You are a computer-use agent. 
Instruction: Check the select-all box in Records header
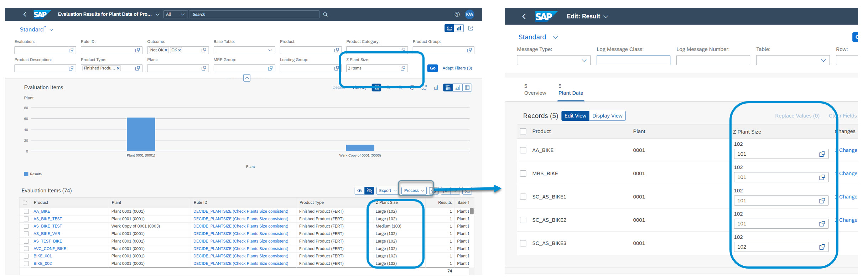tap(523, 131)
